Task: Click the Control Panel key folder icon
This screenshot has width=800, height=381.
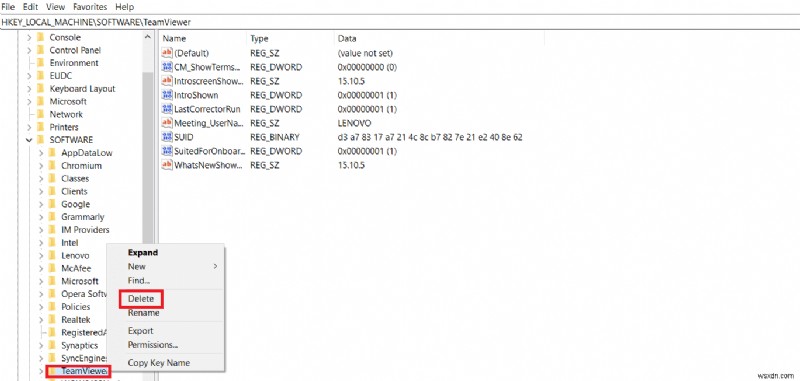Action: tap(40, 50)
